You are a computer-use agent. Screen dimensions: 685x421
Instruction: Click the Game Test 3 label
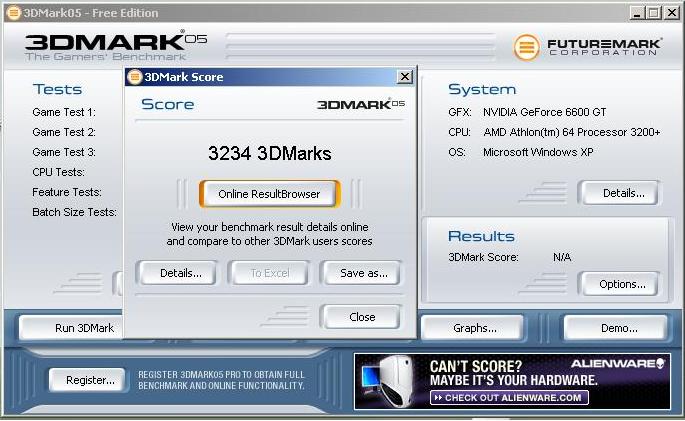click(x=64, y=152)
